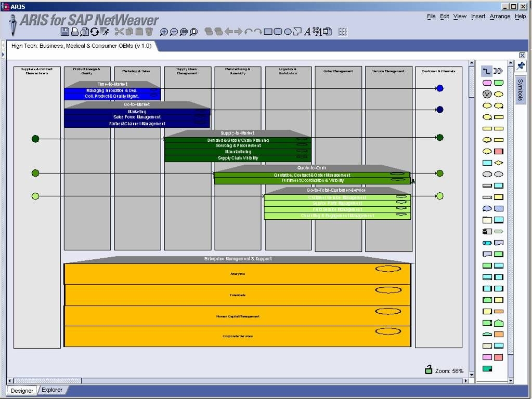
Task: Click the canvas vertical scrollbar down arrow
Action: click(x=472, y=375)
